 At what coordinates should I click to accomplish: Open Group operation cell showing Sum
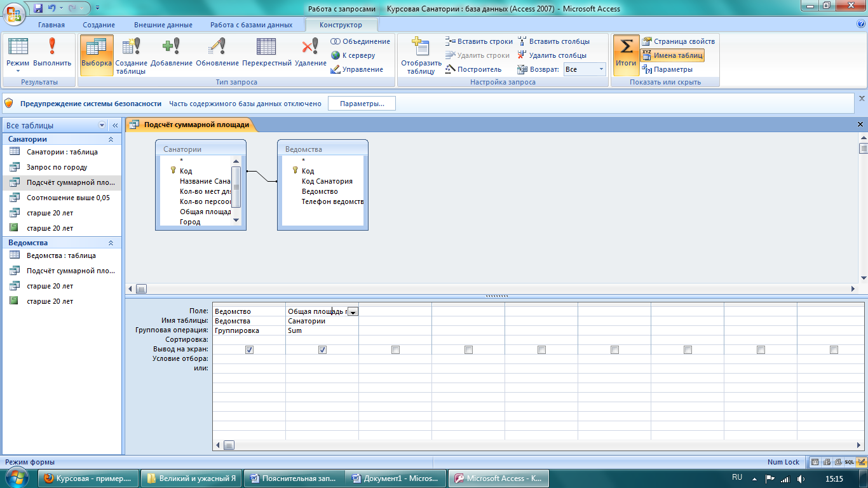322,330
